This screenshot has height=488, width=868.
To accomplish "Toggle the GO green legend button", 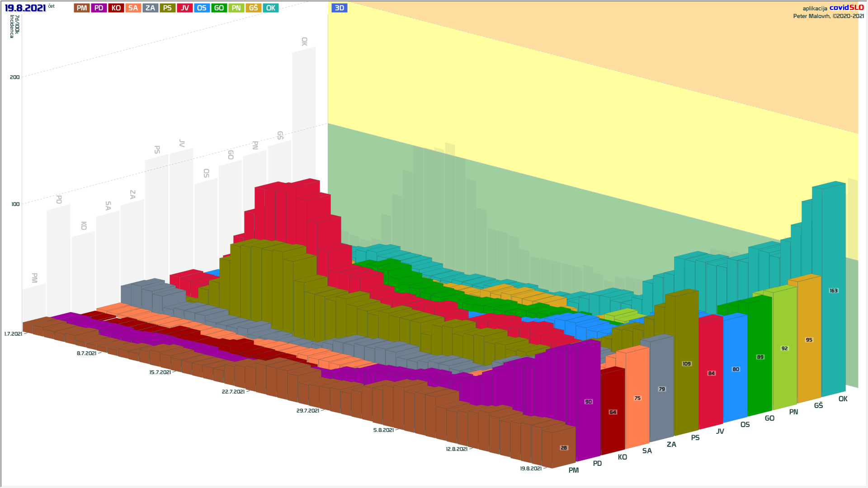I will click(219, 8).
